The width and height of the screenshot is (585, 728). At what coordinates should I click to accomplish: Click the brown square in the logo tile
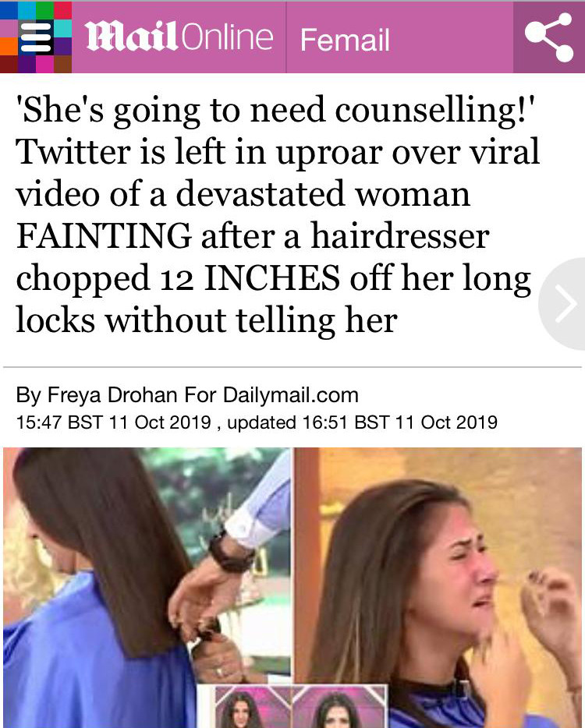[62, 64]
